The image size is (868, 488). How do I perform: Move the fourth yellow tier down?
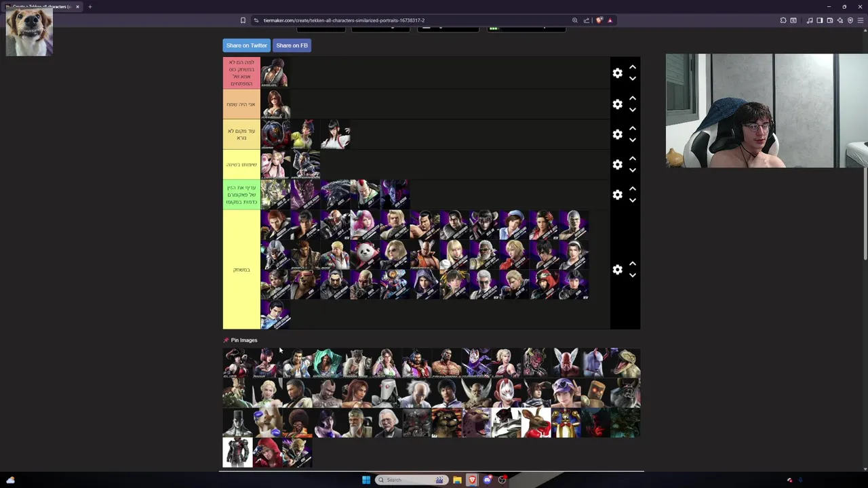[x=632, y=170]
